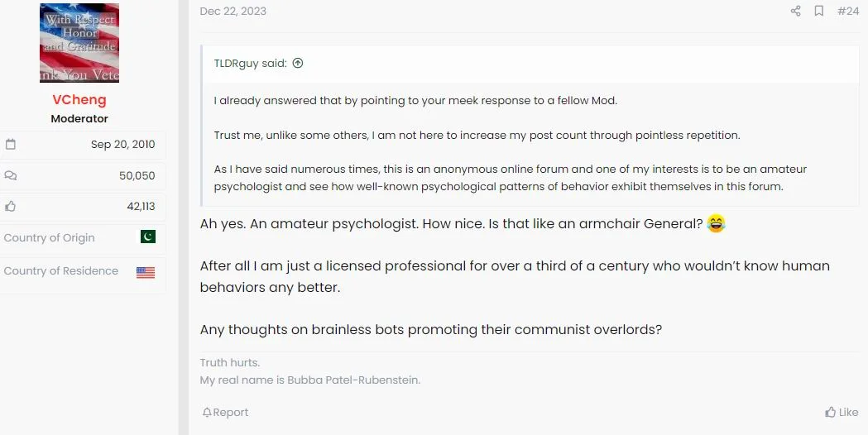Bookmark this post

tap(818, 11)
